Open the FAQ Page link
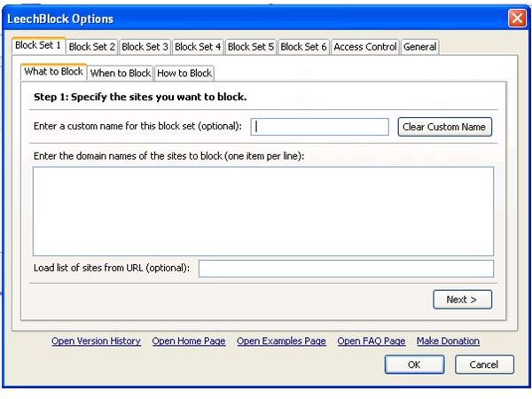Screen dimensions: 532x399 tap(372, 341)
